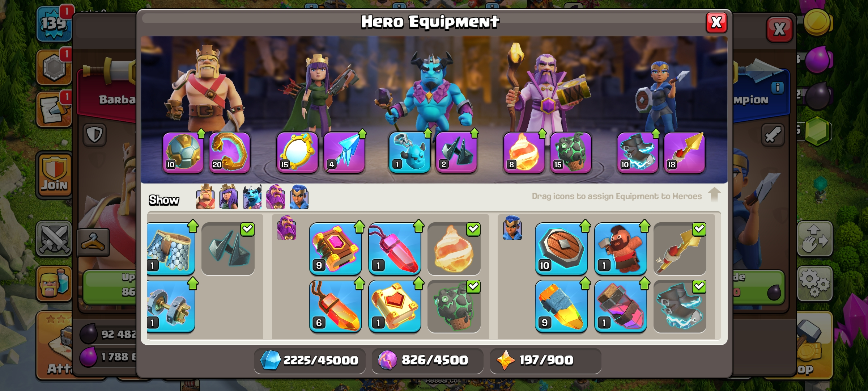This screenshot has width=868, height=391.
Task: Tap the starry ore 197/900 counter
Action: point(545,360)
